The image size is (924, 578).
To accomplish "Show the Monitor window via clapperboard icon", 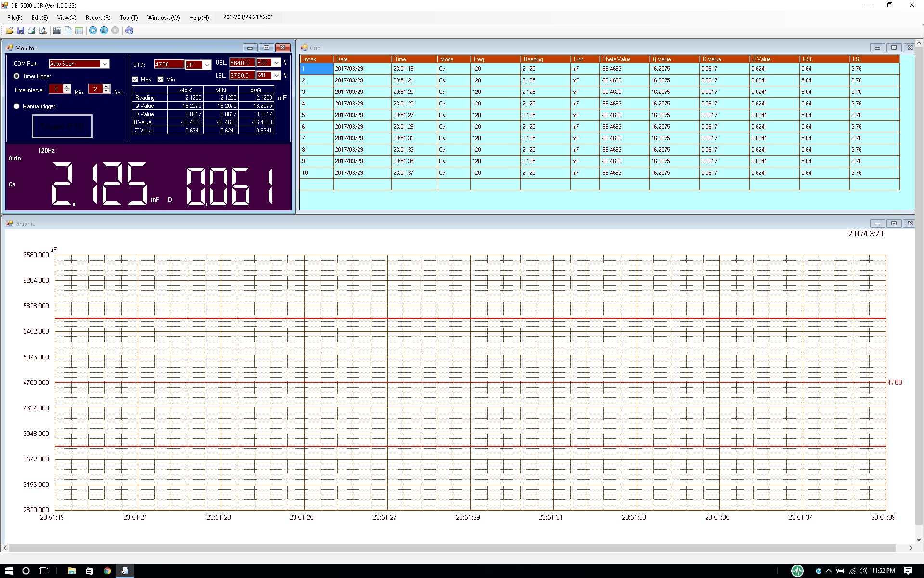I will click(x=57, y=30).
